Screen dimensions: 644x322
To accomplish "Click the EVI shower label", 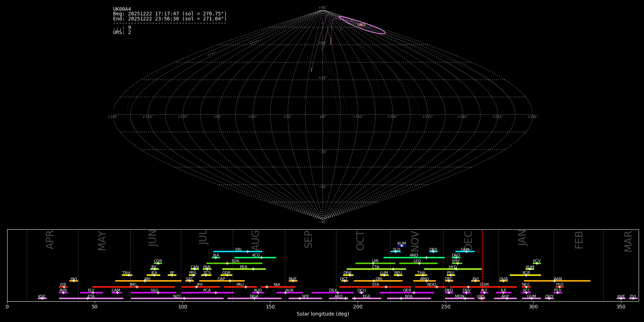I will click(633, 297).
